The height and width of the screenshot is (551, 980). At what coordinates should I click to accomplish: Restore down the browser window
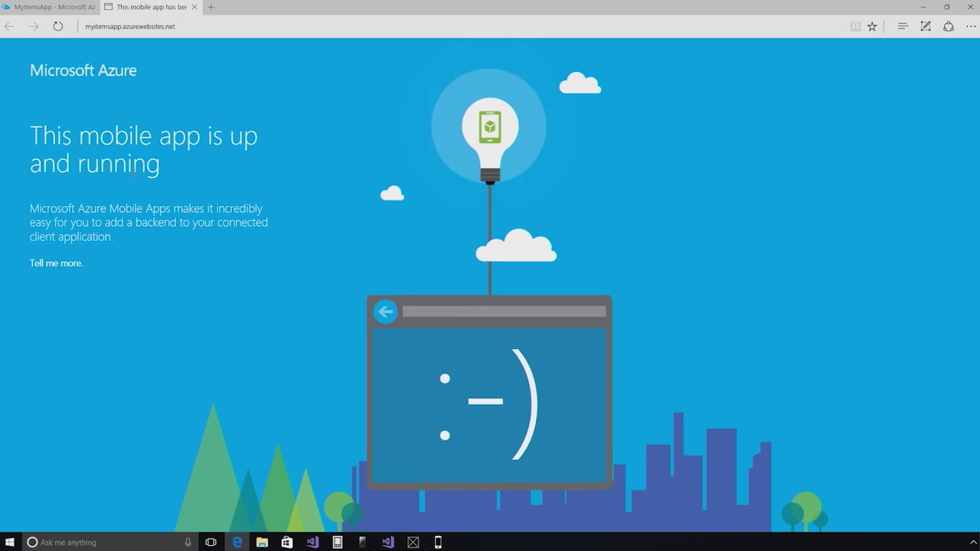pos(947,7)
